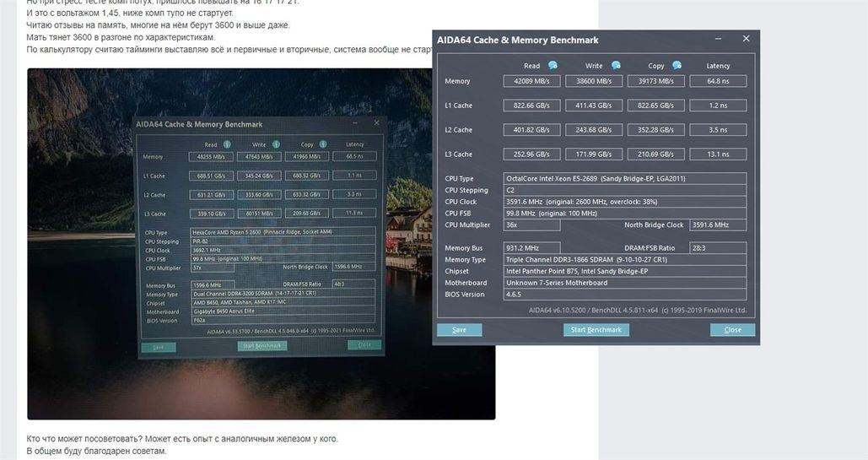Screen dimensions: 868x460
Task: Click L2 Cache Write value 243.68 GB/s
Action: [594, 130]
